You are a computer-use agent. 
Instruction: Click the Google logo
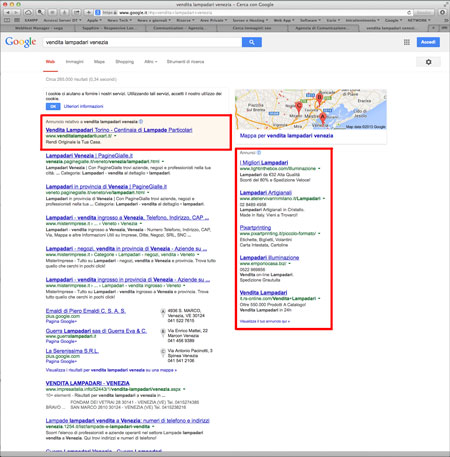coord(20,42)
